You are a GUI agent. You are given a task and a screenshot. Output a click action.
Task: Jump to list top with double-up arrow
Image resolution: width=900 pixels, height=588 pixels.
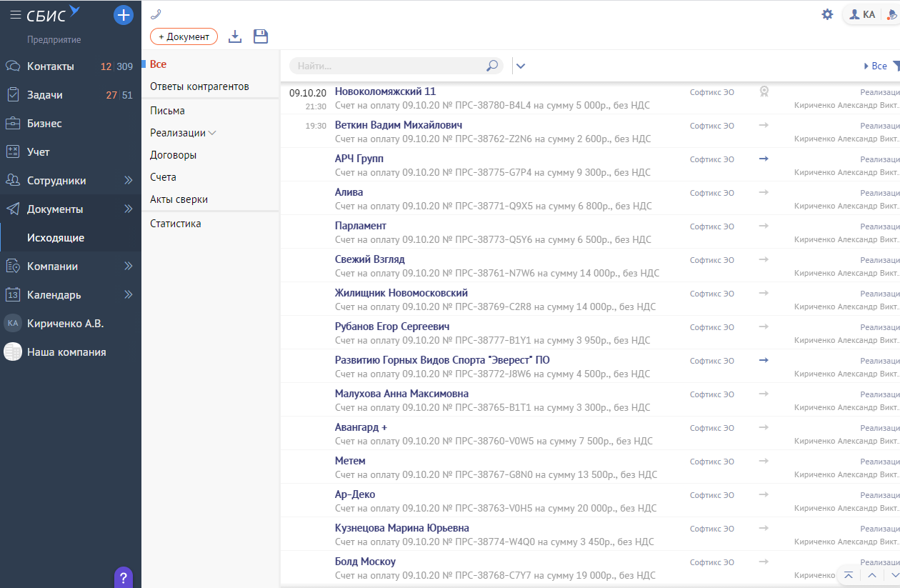coord(849,575)
